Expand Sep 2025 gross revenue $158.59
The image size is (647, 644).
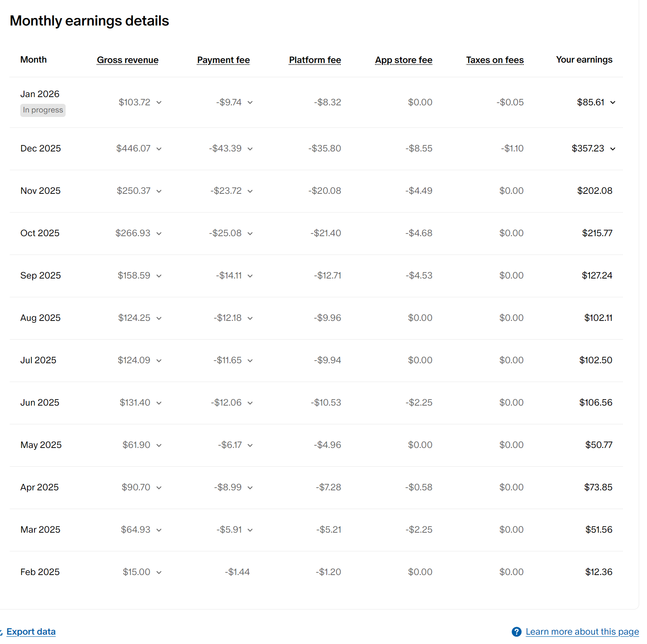(159, 276)
